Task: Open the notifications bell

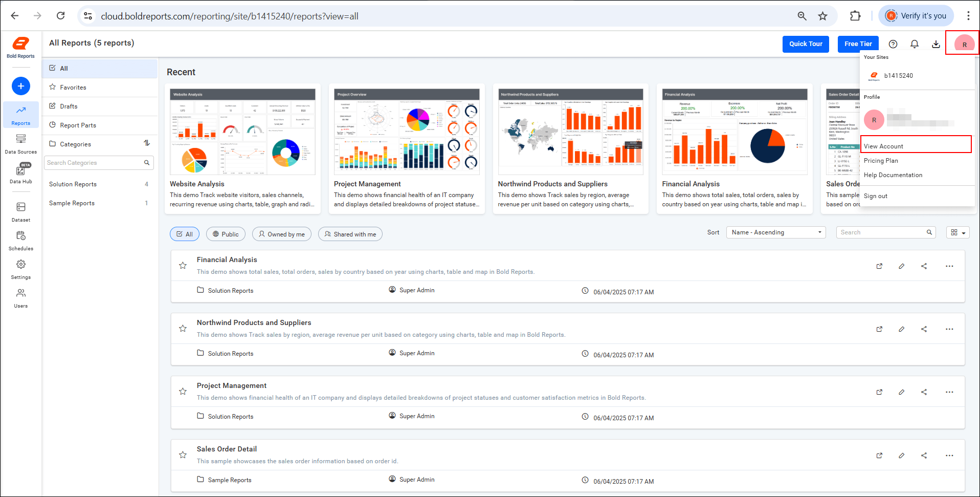Action: pyautogui.click(x=915, y=44)
